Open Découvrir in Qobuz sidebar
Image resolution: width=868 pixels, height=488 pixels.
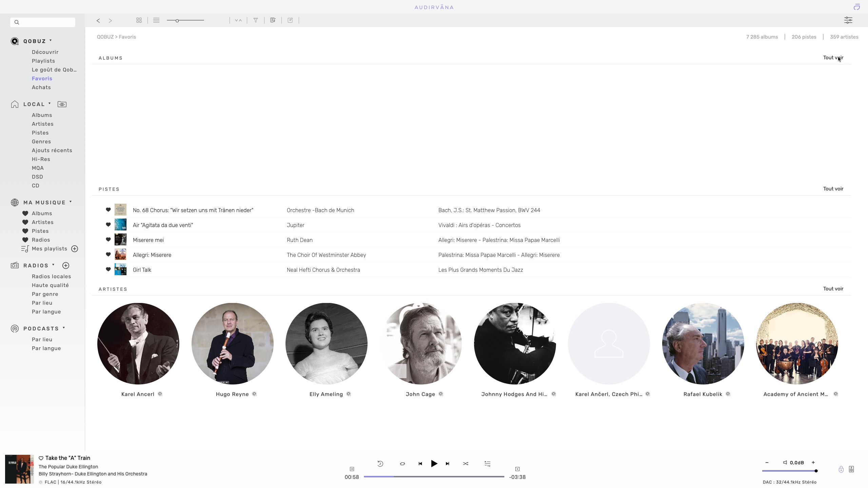(x=45, y=52)
